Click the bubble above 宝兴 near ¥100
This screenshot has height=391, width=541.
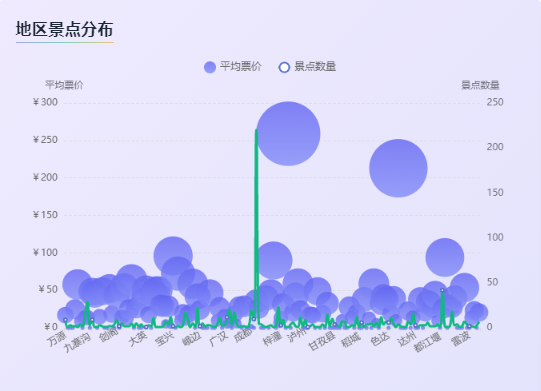point(173,256)
